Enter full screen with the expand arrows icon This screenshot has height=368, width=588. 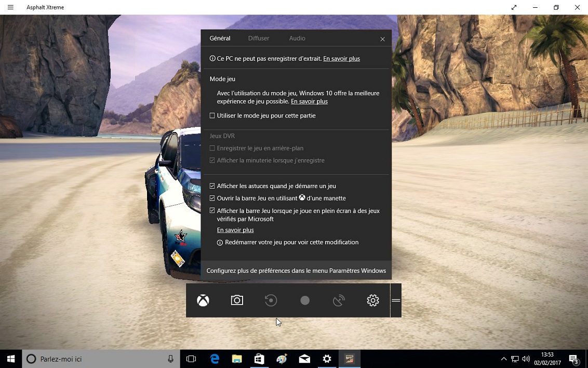[x=514, y=7]
